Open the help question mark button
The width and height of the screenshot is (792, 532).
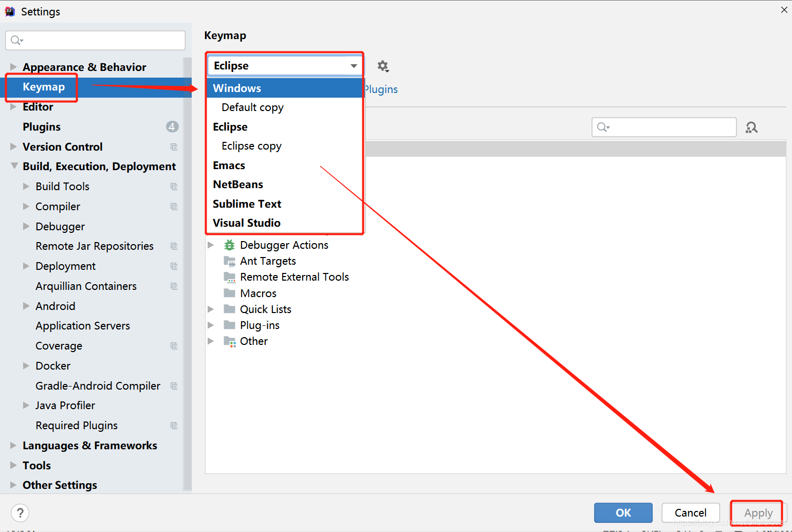[x=20, y=512]
